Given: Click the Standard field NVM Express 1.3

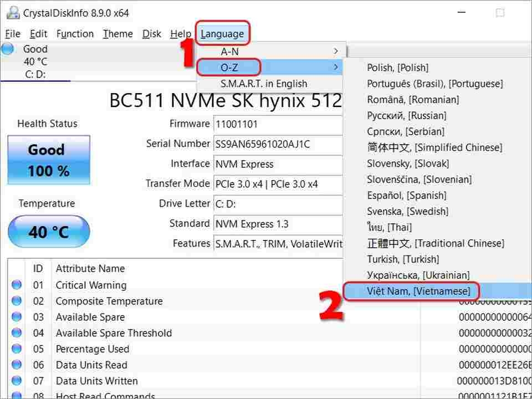Looking at the screenshot, I should pyautogui.click(x=278, y=224).
